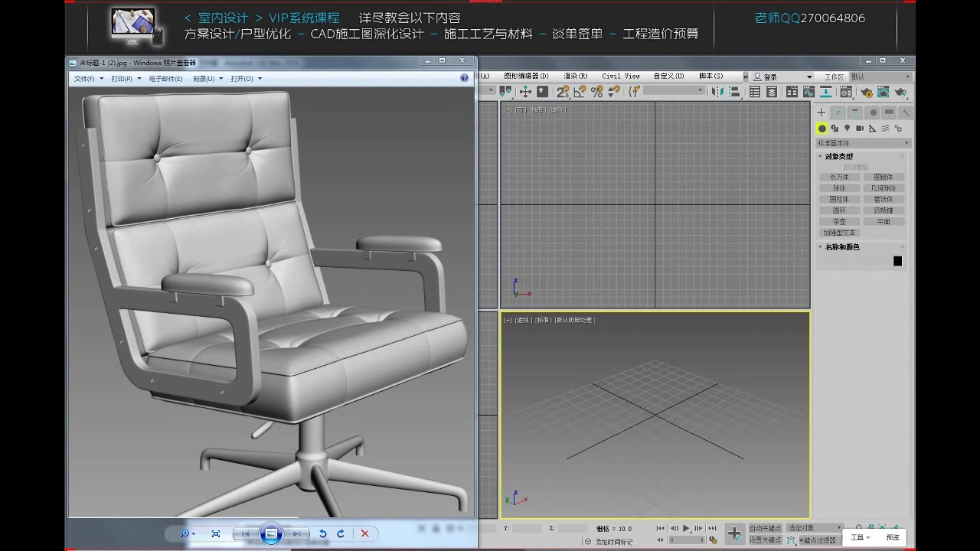Select the move transform tool in 3ds Max toolbar

point(525,91)
